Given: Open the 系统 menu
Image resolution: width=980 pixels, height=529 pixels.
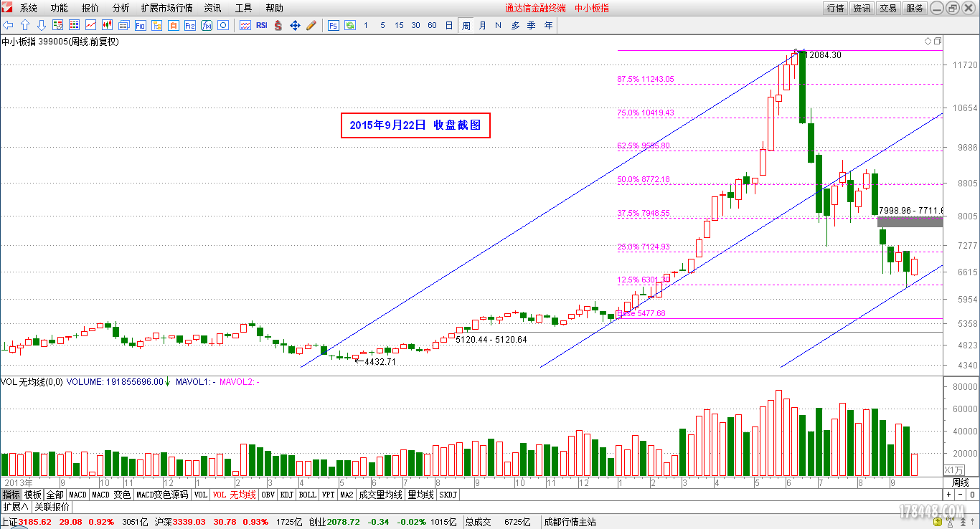Looking at the screenshot, I should (29, 8).
